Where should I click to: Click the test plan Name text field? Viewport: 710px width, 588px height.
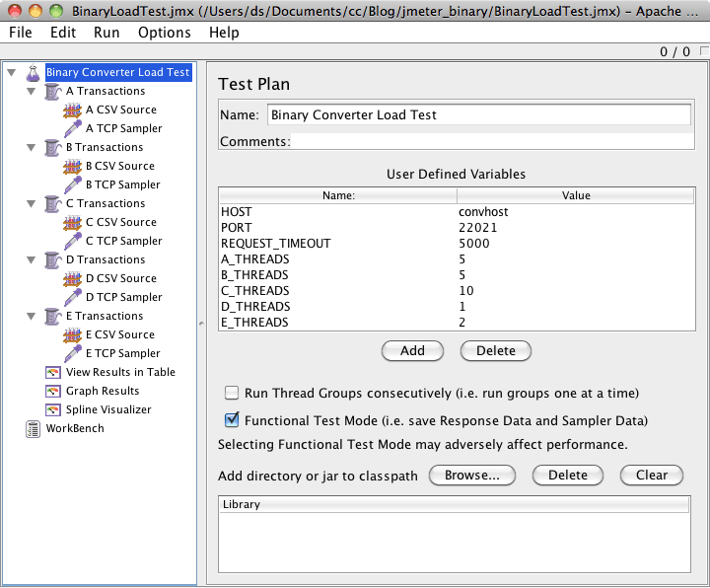pos(478,114)
